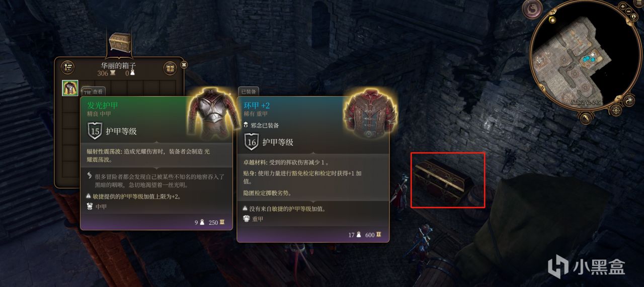
Task: Click the blue party dots on the minimap
Action: pos(589,59)
